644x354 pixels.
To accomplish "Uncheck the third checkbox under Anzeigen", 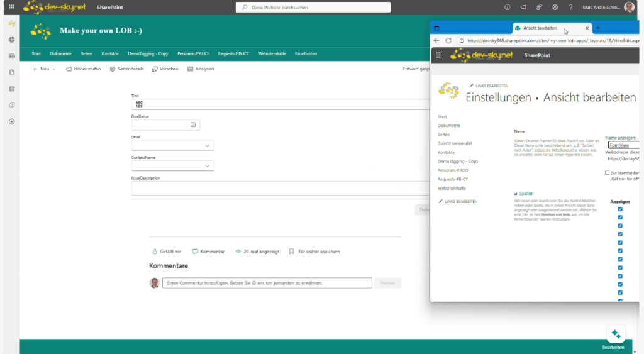I will (620, 226).
